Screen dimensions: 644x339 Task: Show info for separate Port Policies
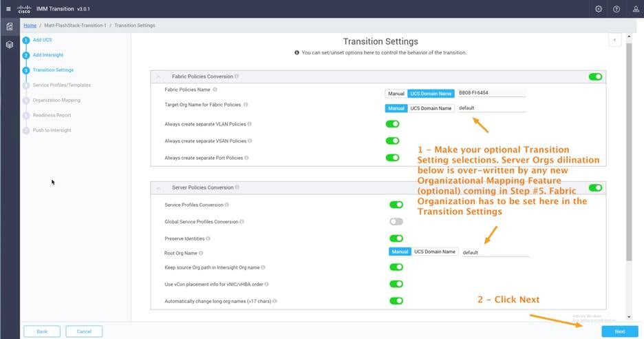pyautogui.click(x=246, y=158)
